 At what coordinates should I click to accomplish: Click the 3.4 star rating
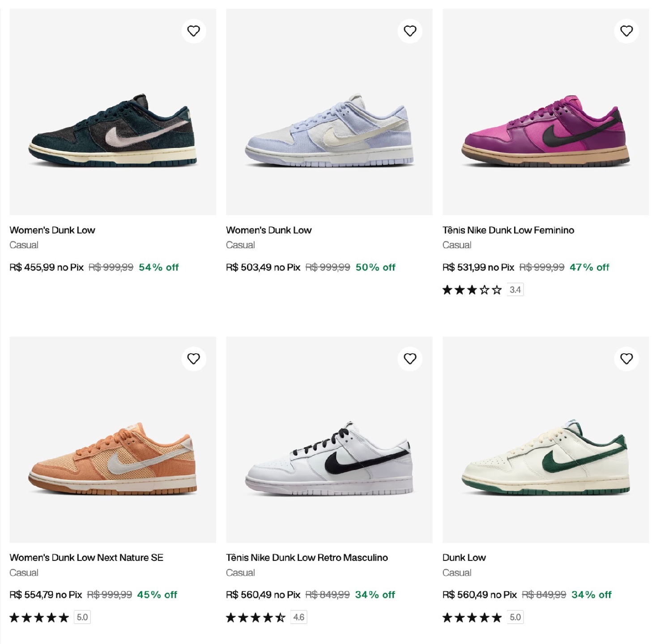tap(482, 290)
